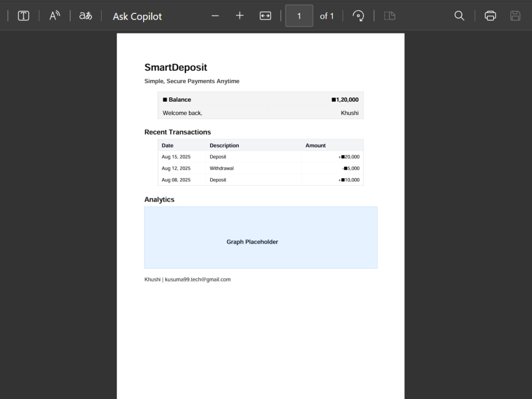
Task: Click the Recent Transactions heading
Action: [178, 132]
